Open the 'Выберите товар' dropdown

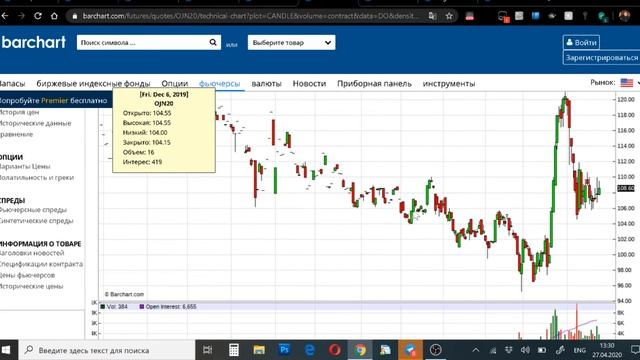coord(291,42)
